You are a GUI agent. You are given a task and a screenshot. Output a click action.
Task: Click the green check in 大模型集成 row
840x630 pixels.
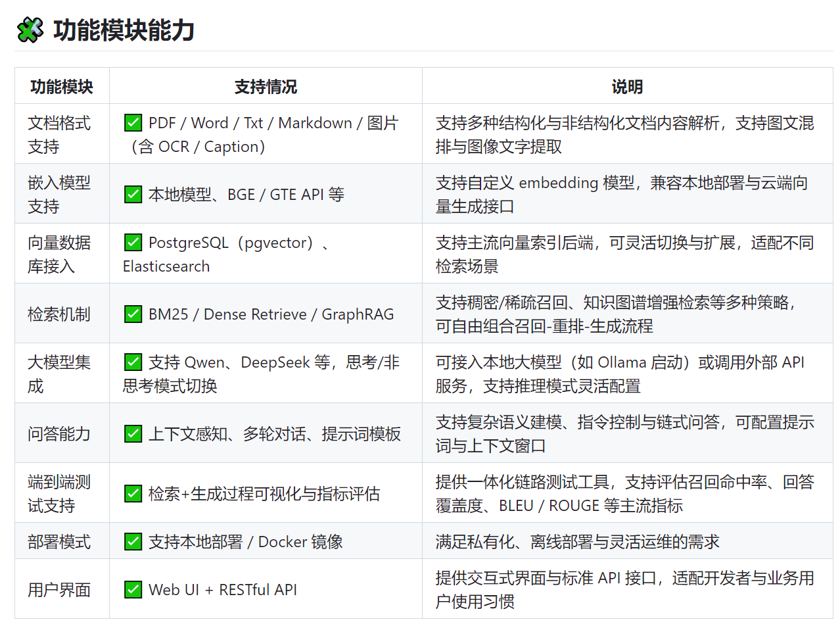pyautogui.click(x=133, y=362)
